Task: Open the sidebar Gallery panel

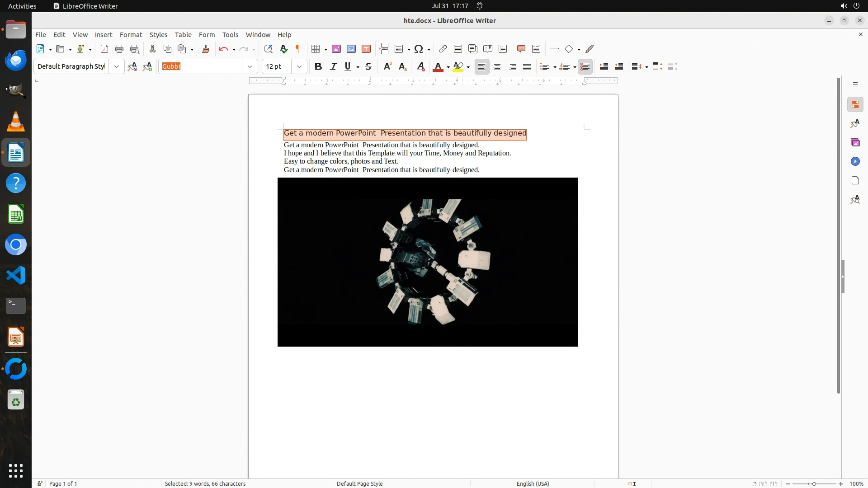Action: click(x=855, y=142)
